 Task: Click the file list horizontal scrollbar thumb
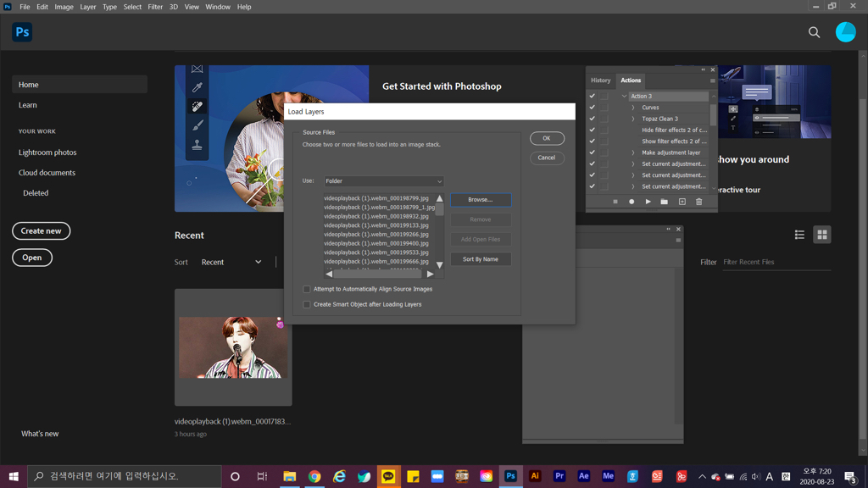click(377, 274)
